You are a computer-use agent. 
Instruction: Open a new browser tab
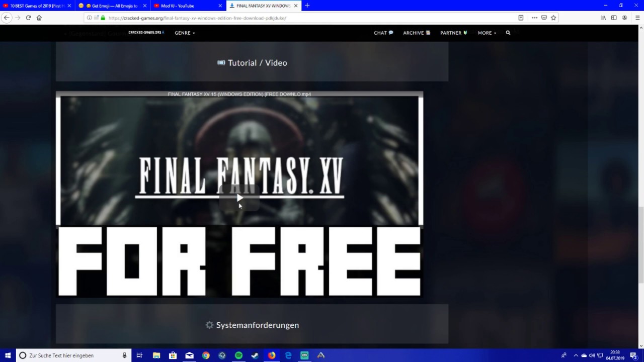pyautogui.click(x=307, y=6)
